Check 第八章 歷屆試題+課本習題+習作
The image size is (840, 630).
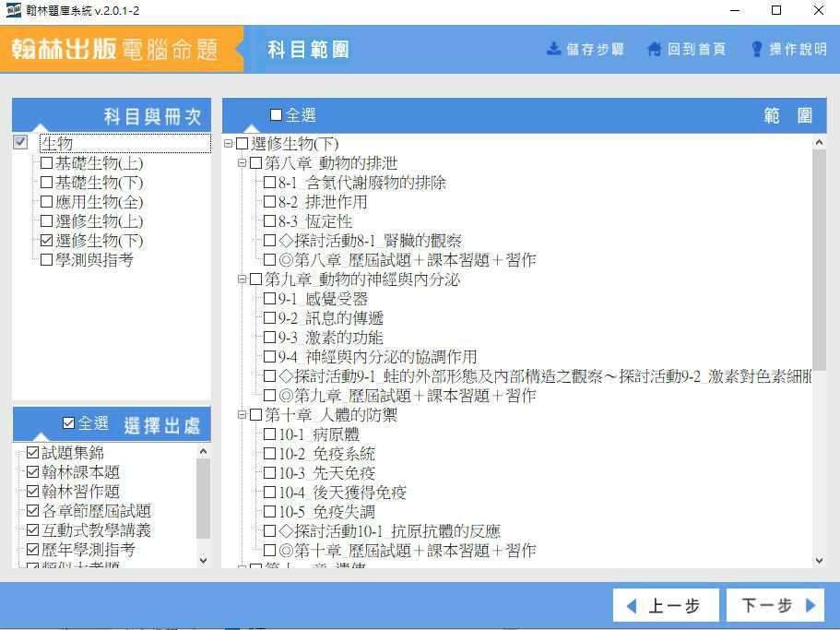click(x=269, y=260)
